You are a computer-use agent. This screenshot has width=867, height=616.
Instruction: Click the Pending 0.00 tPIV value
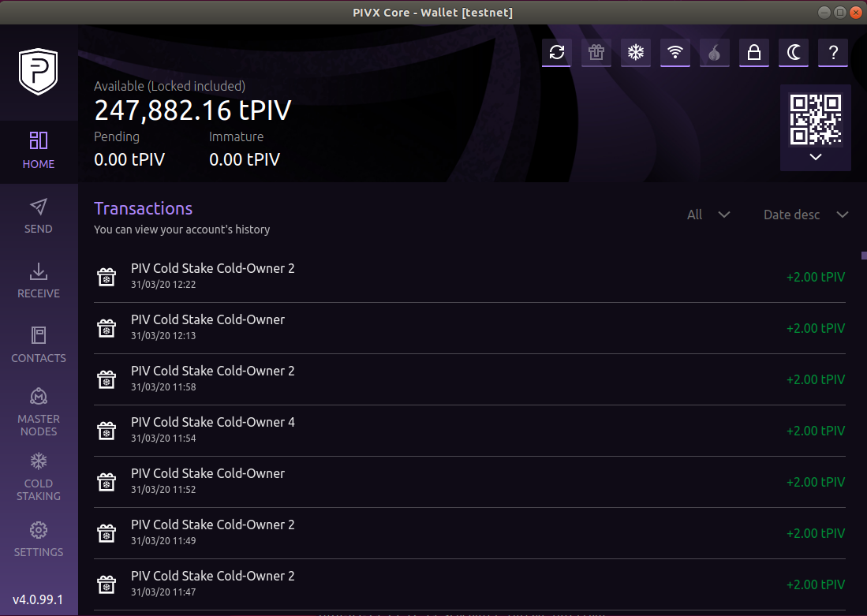(x=129, y=160)
